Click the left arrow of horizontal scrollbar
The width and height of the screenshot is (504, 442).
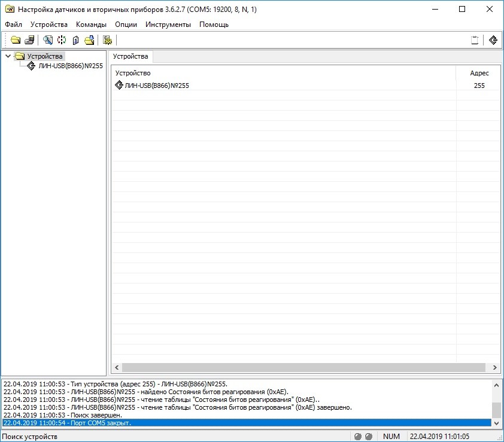(117, 367)
